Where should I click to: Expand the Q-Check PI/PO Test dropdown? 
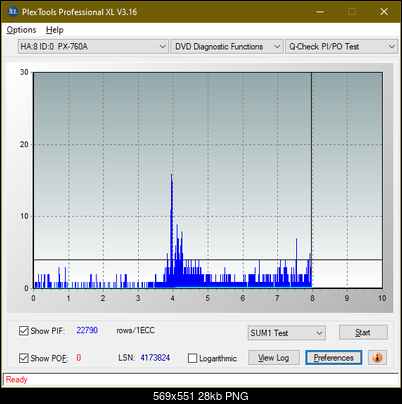(x=341, y=47)
